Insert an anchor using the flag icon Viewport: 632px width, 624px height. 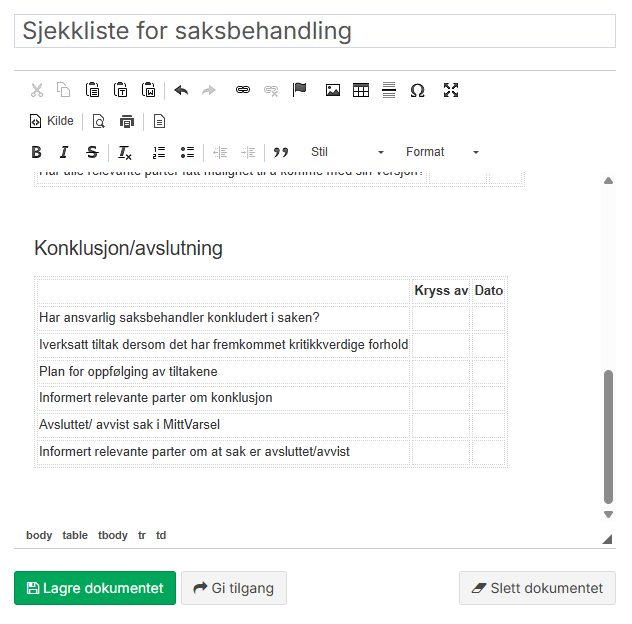pos(299,90)
